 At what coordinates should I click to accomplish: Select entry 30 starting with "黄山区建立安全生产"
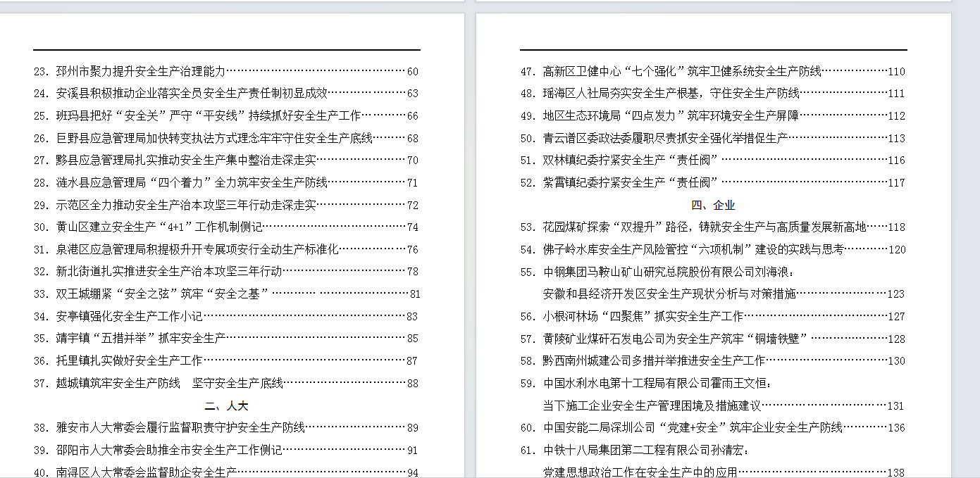point(226,227)
